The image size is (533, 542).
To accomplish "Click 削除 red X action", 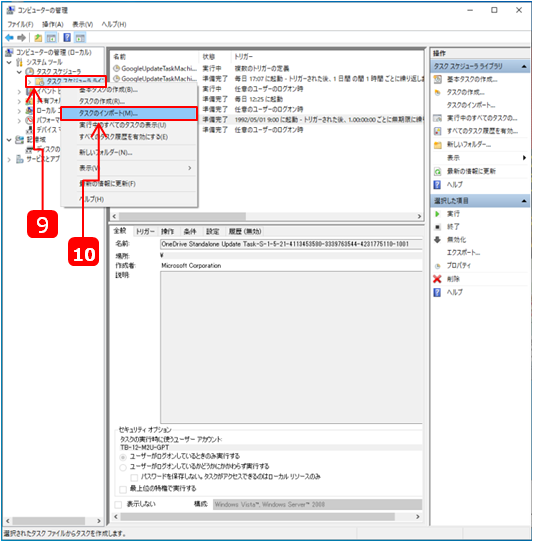I will [453, 279].
